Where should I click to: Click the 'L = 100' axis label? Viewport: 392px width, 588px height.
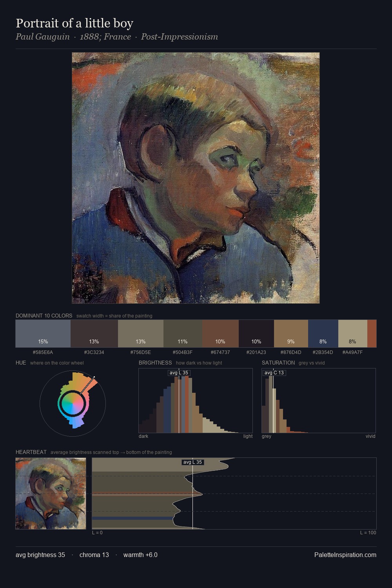click(x=368, y=533)
